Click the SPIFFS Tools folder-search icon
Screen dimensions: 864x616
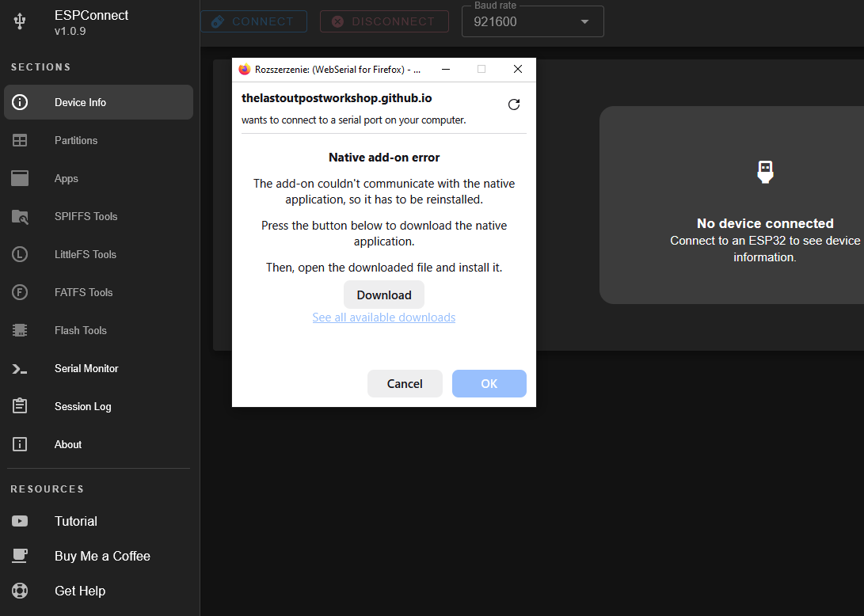pyautogui.click(x=20, y=216)
